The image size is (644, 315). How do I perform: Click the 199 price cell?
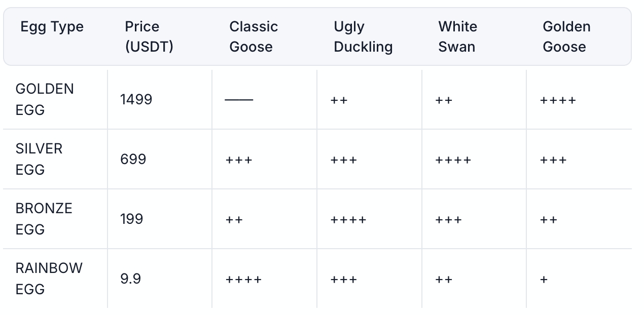[x=132, y=219]
